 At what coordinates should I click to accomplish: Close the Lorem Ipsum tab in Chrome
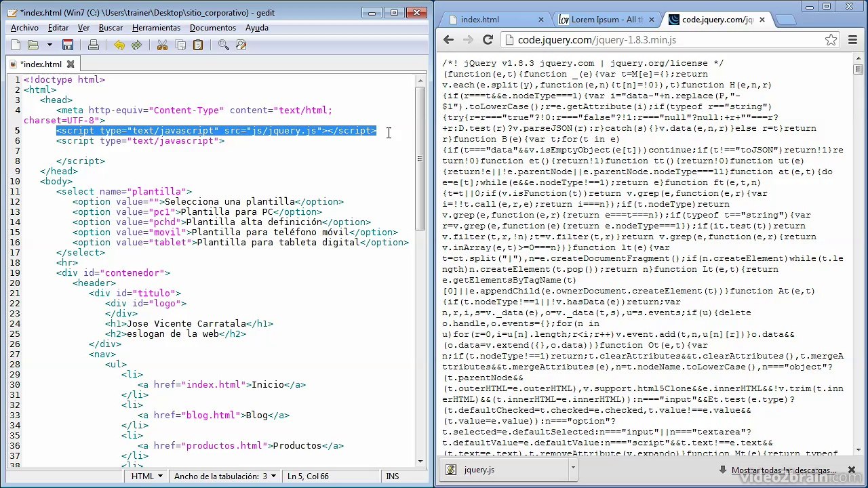pyautogui.click(x=651, y=20)
